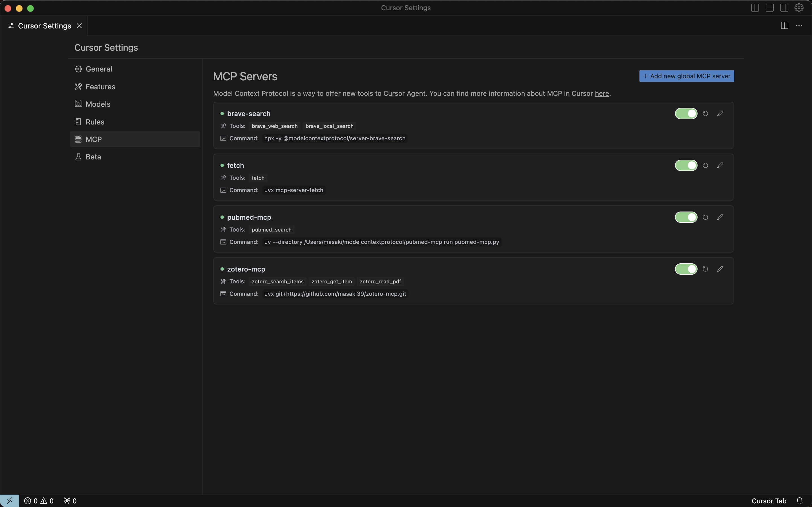Open the notifications bell in status bar

(x=800, y=501)
